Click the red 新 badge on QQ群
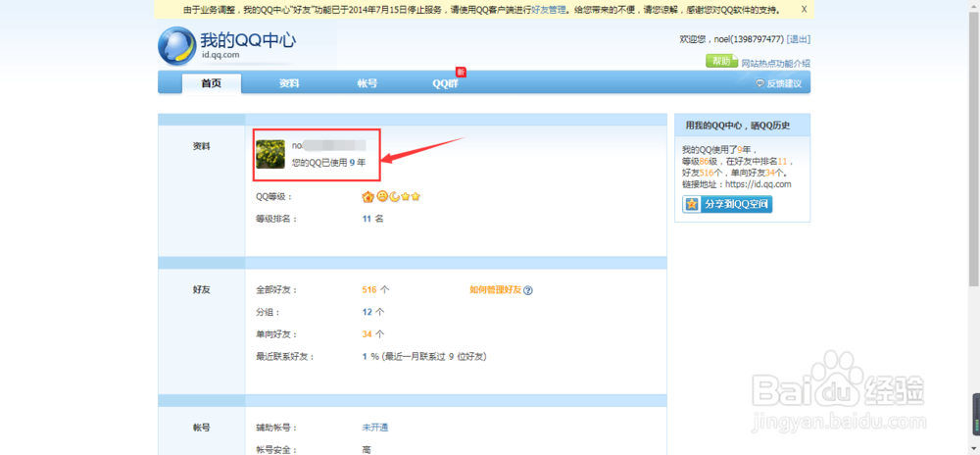This screenshot has width=980, height=455. 461,72
